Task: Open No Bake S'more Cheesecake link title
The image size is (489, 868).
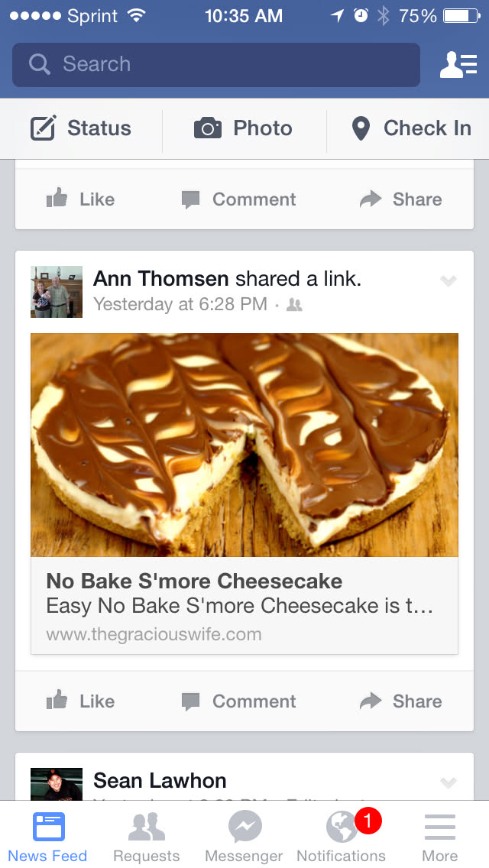Action: (x=194, y=581)
